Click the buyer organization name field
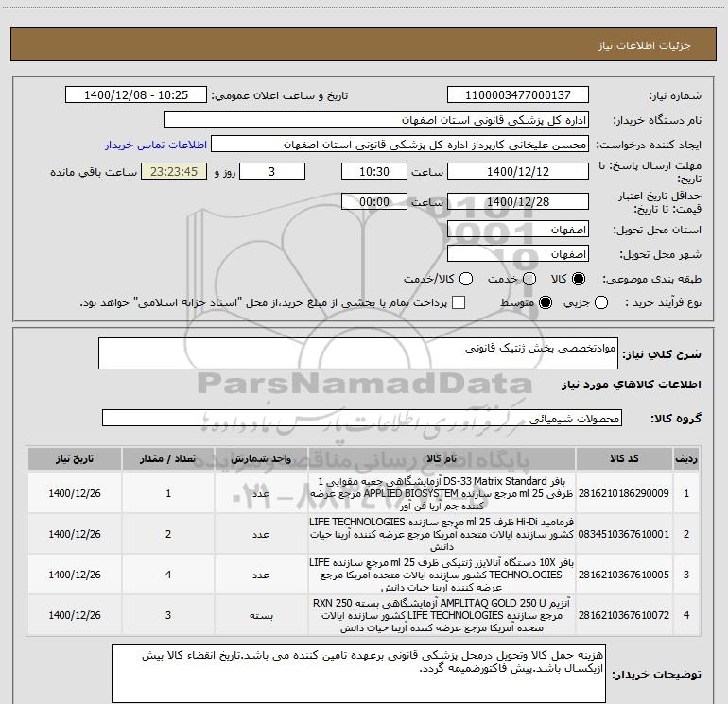728x704 pixels. pos(376,119)
